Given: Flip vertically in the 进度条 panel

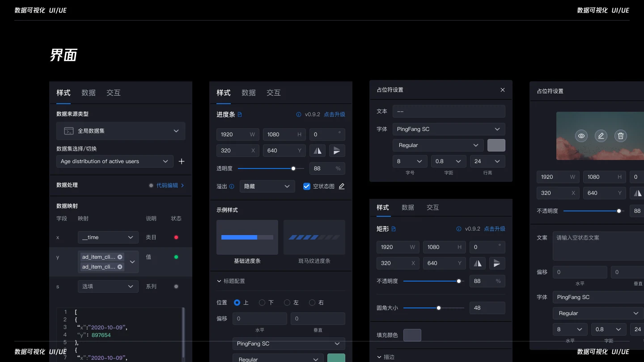Looking at the screenshot, I should (337, 151).
